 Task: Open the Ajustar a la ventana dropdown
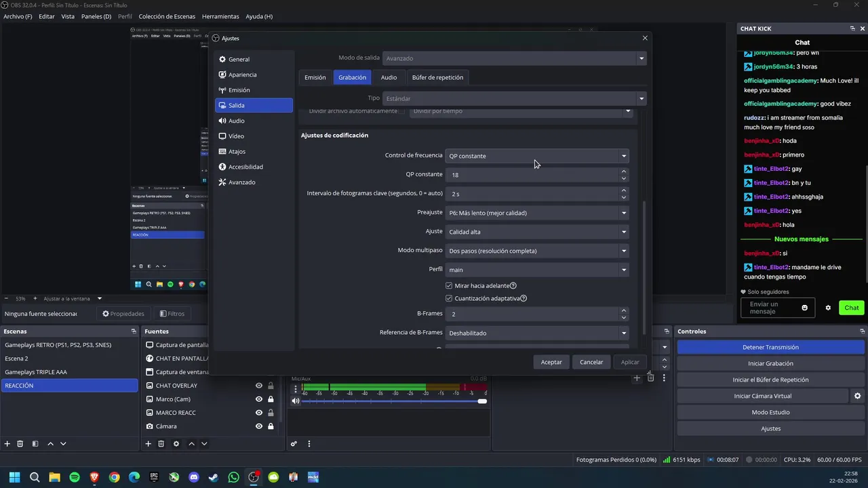tap(73, 298)
